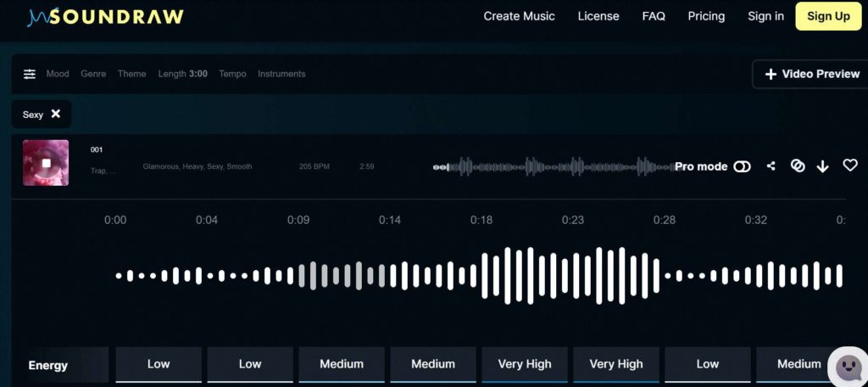Image resolution: width=868 pixels, height=387 pixels.
Task: Download track 001 with arrow icon
Action: click(x=822, y=166)
